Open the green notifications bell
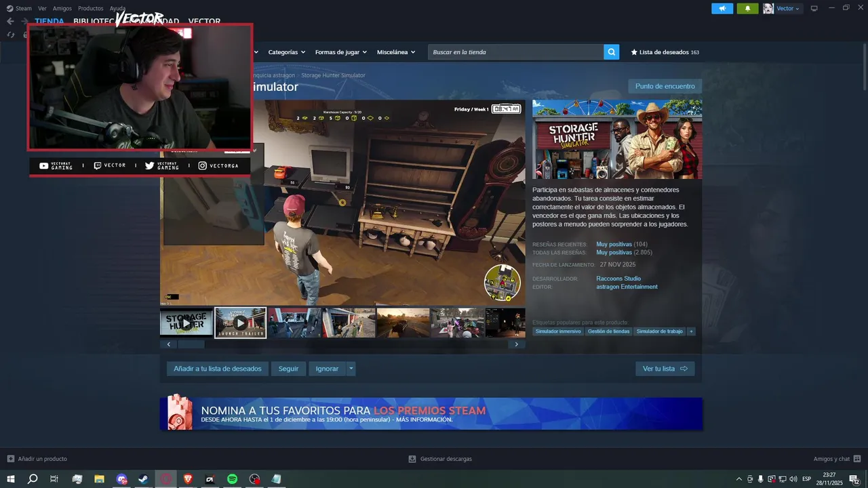 pyautogui.click(x=747, y=8)
